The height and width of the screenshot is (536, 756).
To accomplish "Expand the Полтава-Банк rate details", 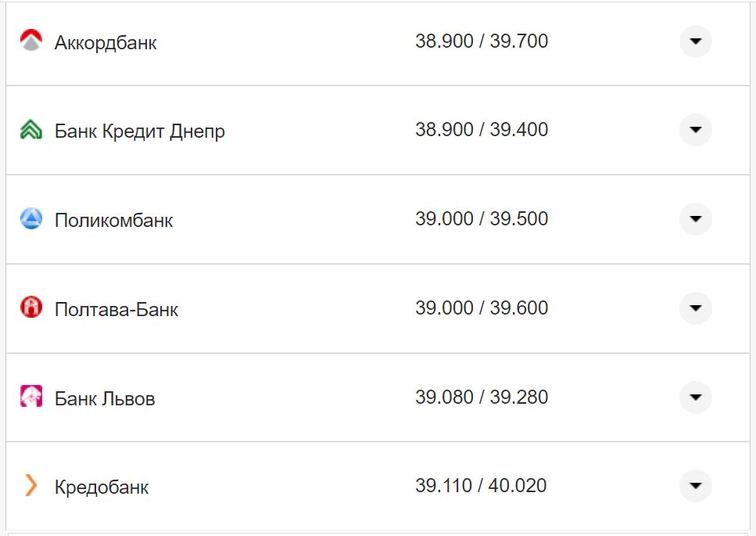I will 695,308.
